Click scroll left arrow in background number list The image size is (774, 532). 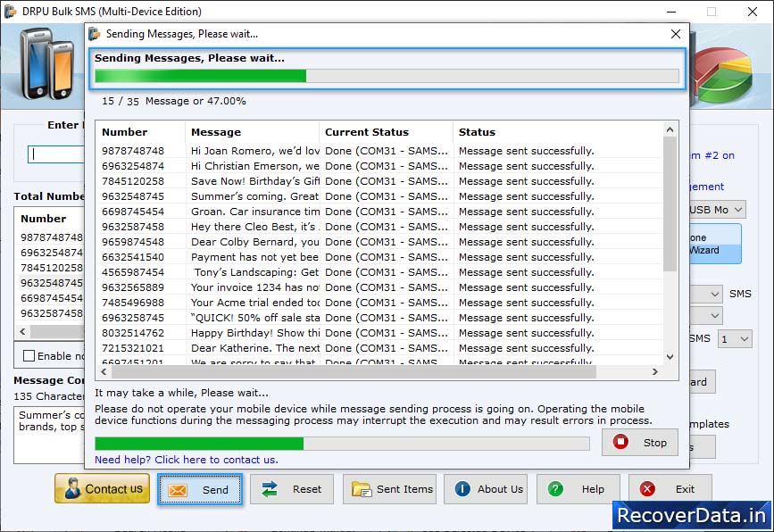point(22,331)
